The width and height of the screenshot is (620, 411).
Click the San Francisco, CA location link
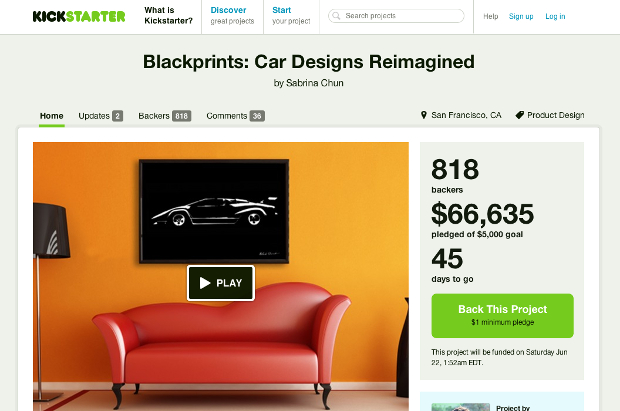pyautogui.click(x=466, y=115)
